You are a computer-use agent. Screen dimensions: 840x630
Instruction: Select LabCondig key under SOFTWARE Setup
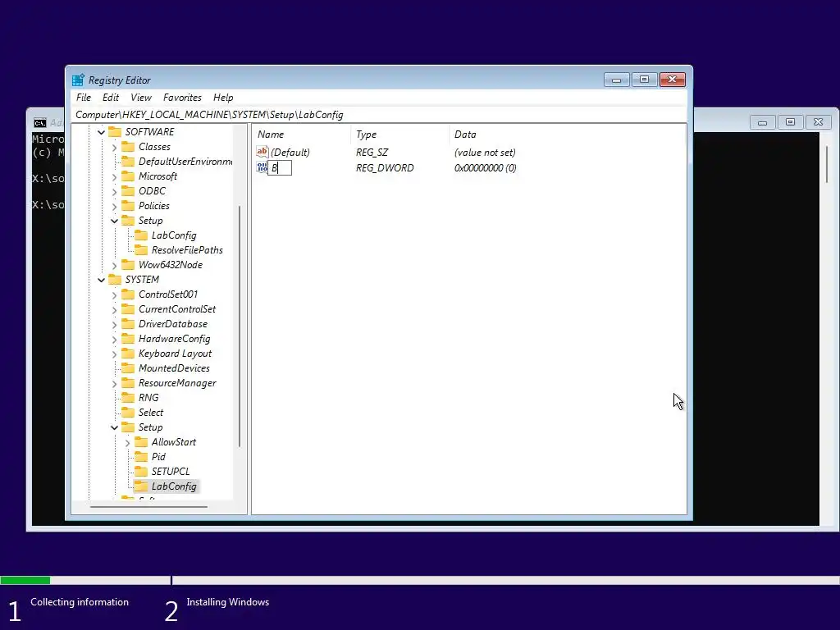(x=174, y=235)
